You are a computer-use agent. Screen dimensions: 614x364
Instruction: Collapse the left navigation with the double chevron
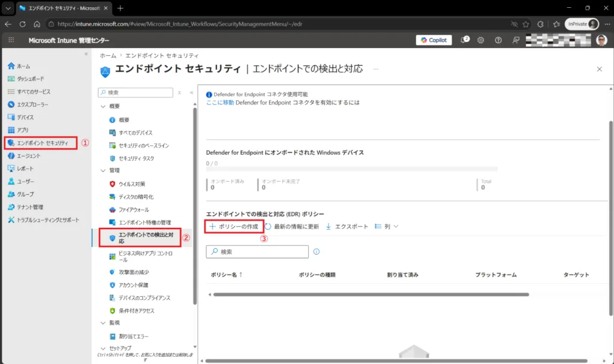[86, 54]
